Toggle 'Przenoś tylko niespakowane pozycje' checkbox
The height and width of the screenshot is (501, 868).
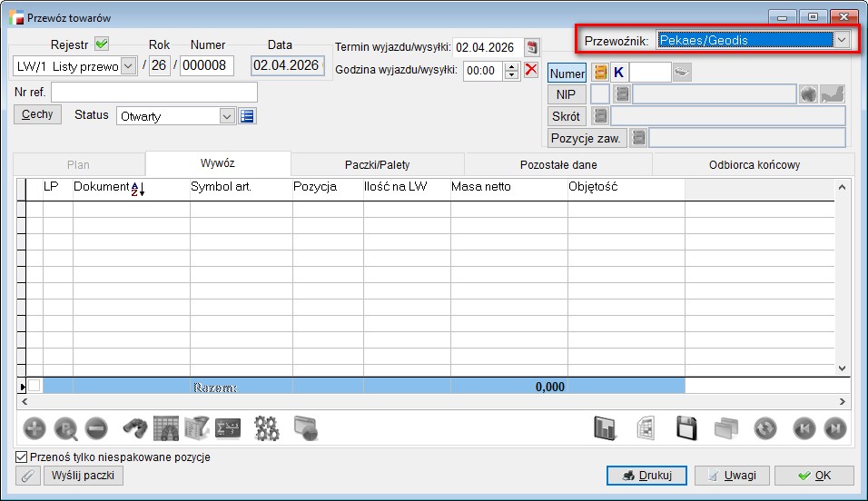[x=22, y=457]
